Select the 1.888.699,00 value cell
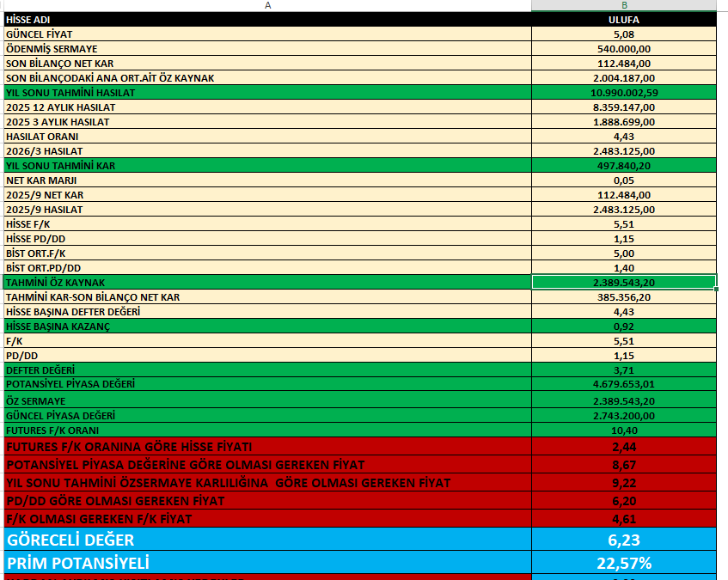 click(x=624, y=121)
